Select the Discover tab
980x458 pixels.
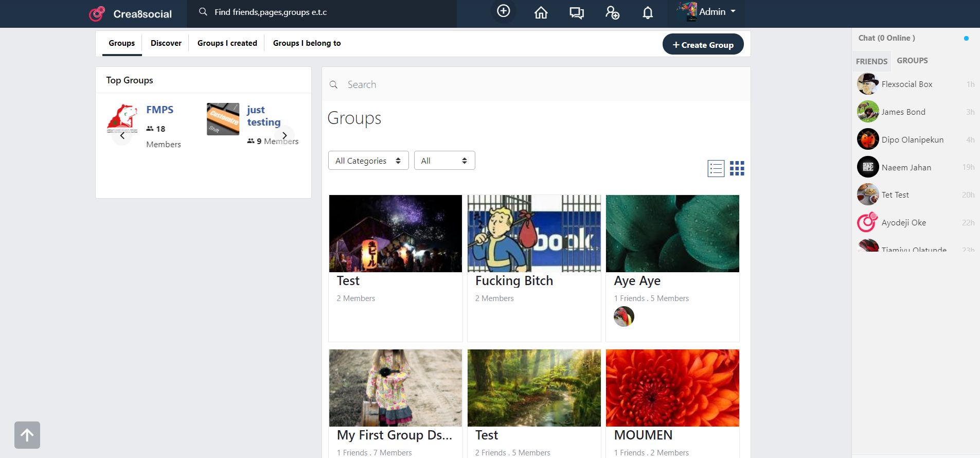click(x=166, y=43)
